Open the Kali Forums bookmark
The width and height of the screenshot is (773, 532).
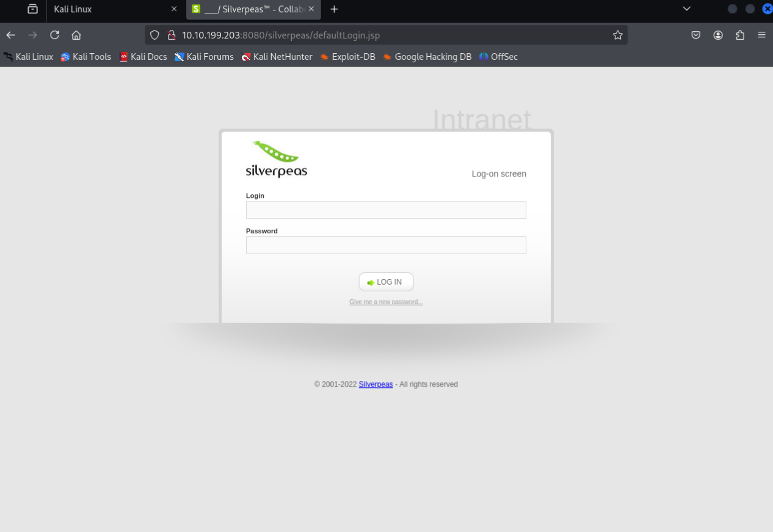point(204,57)
